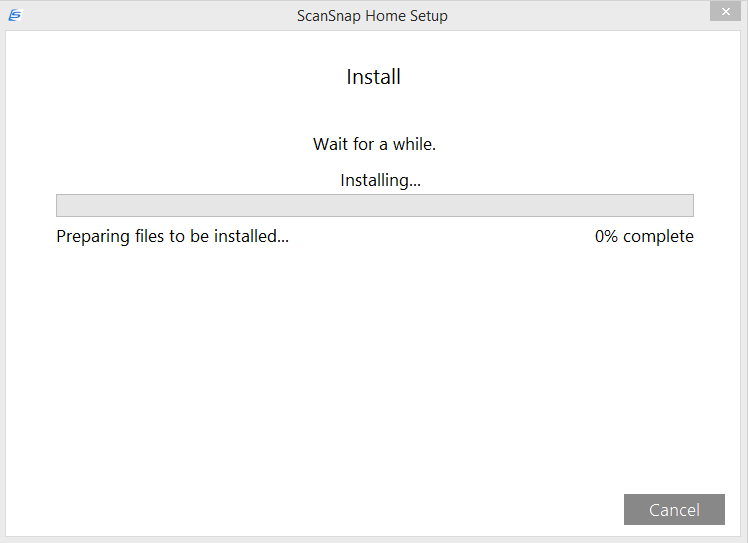Click "Preparing files to be installed..." status text
The width and height of the screenshot is (748, 543).
click(x=172, y=237)
